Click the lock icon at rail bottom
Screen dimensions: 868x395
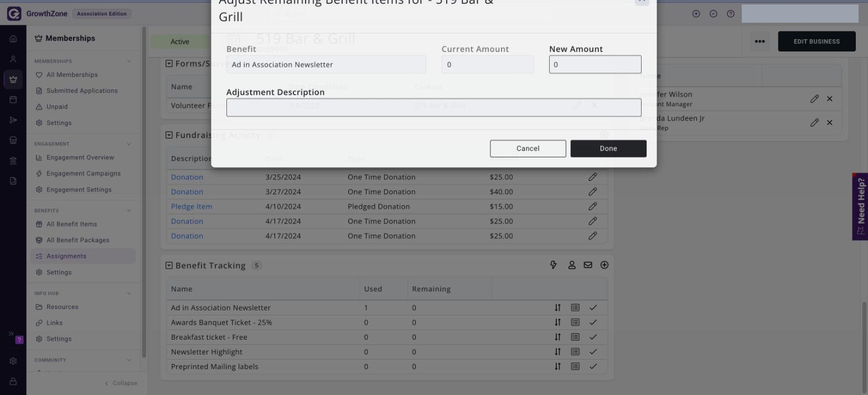click(13, 381)
